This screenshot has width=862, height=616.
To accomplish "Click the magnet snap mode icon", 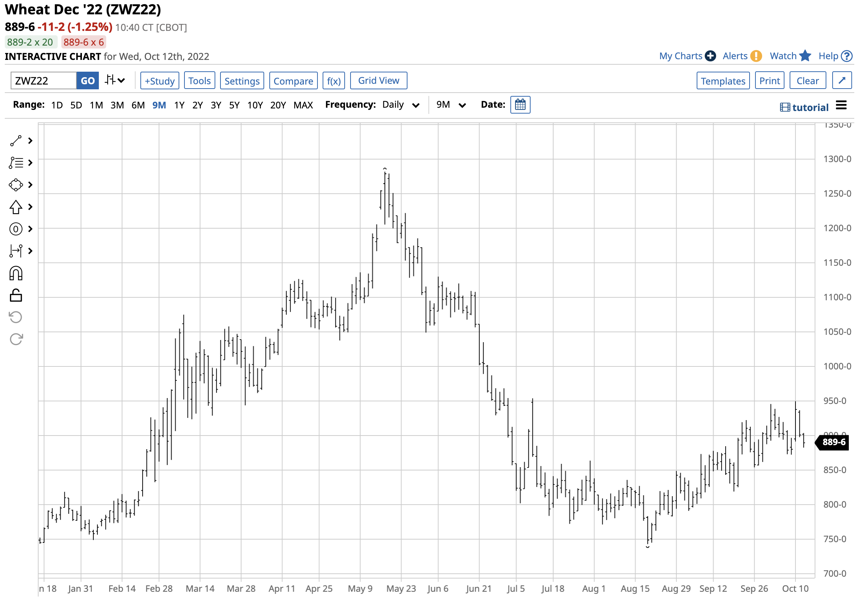I will pyautogui.click(x=15, y=274).
